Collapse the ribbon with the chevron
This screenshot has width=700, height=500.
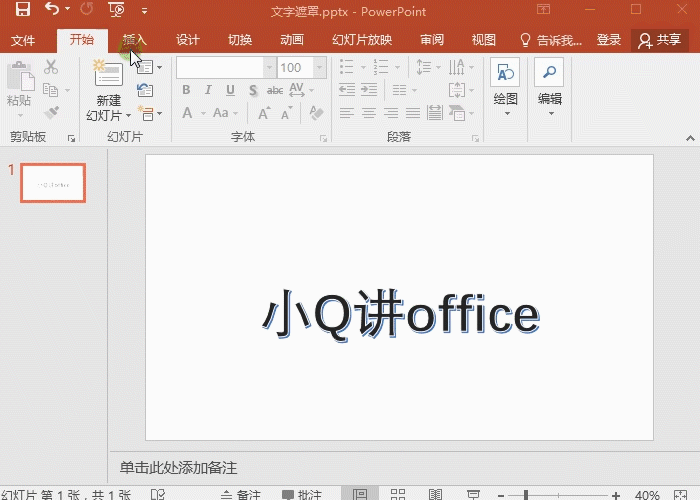pos(690,138)
